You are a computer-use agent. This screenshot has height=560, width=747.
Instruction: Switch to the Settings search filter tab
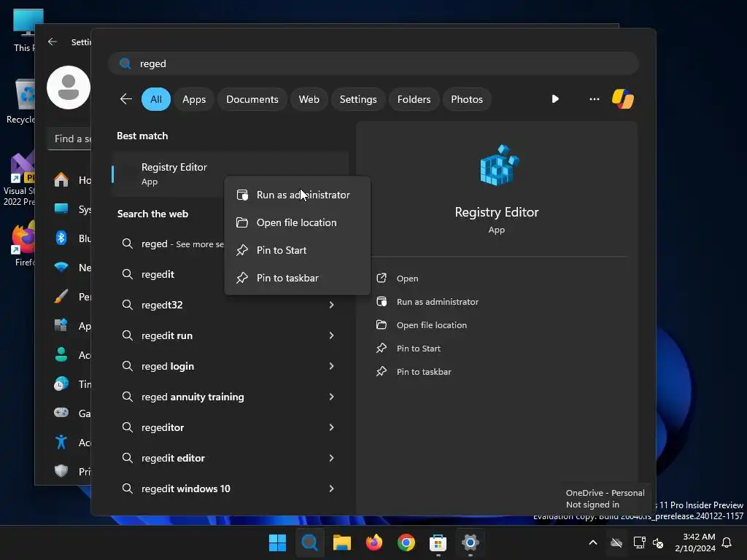[357, 99]
